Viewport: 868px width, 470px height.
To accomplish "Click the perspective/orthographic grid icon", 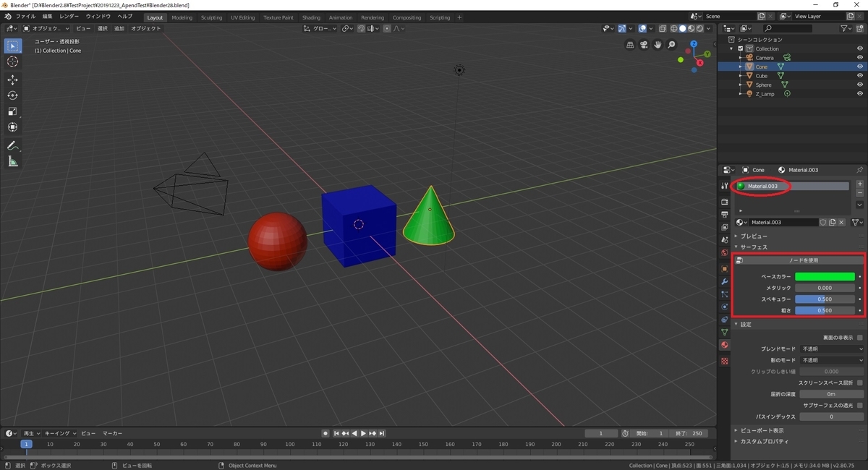I will click(630, 45).
